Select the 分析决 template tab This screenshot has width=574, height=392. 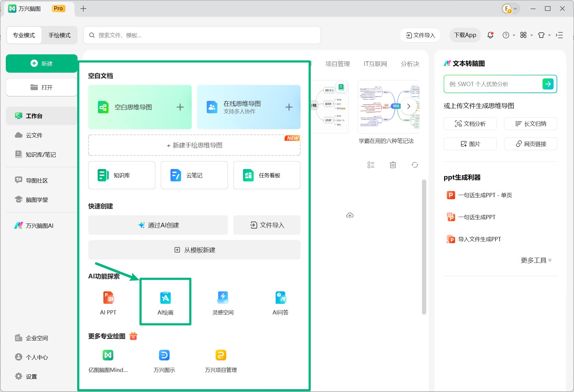click(x=410, y=64)
